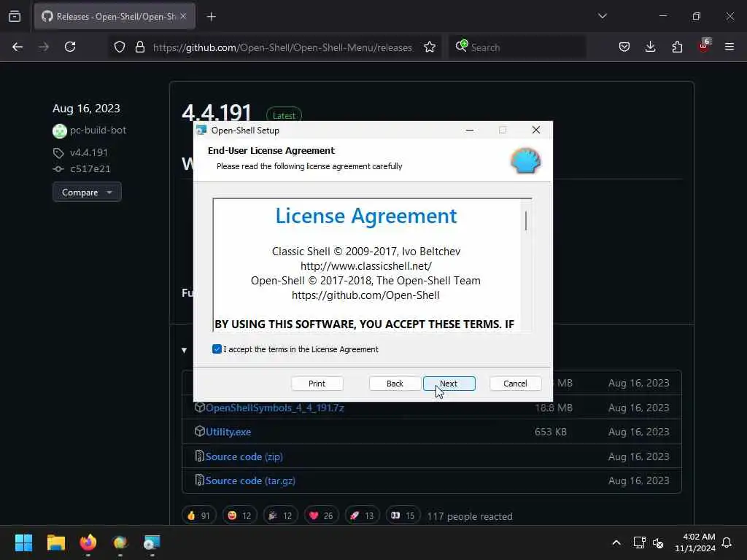Download Source code (tar.gz)

pos(250,481)
